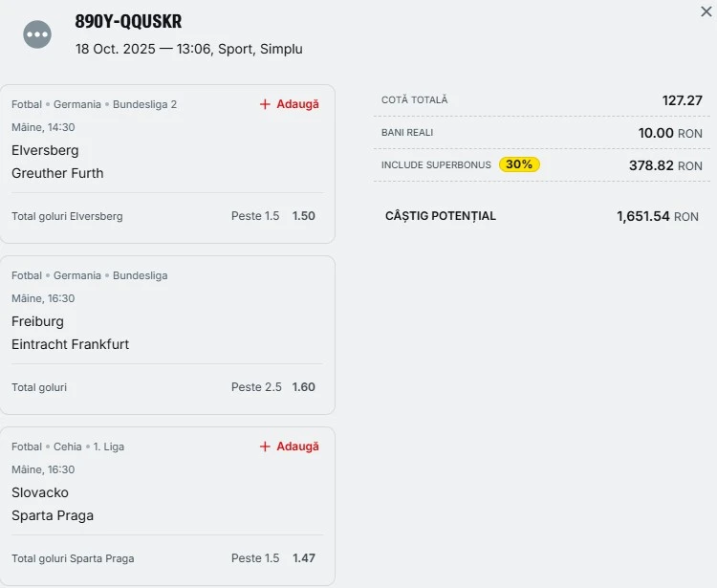Viewport: 717px width, 588px height.
Task: Click the Slovacko team name
Action: pyautogui.click(x=40, y=492)
